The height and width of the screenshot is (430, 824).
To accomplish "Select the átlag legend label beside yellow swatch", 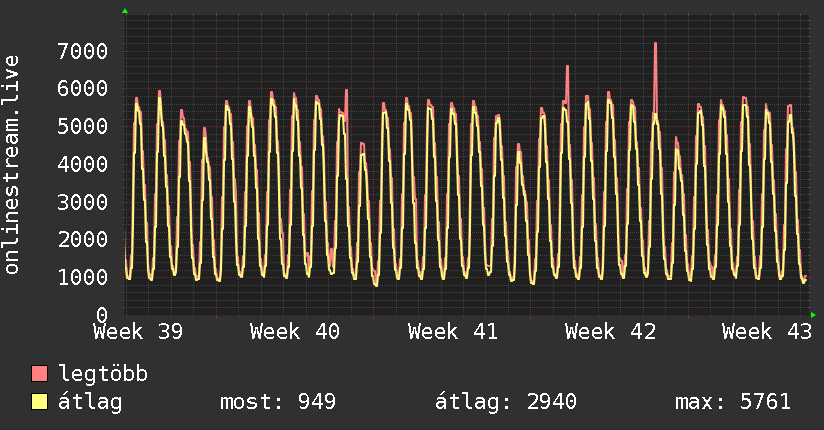I will tap(90, 402).
